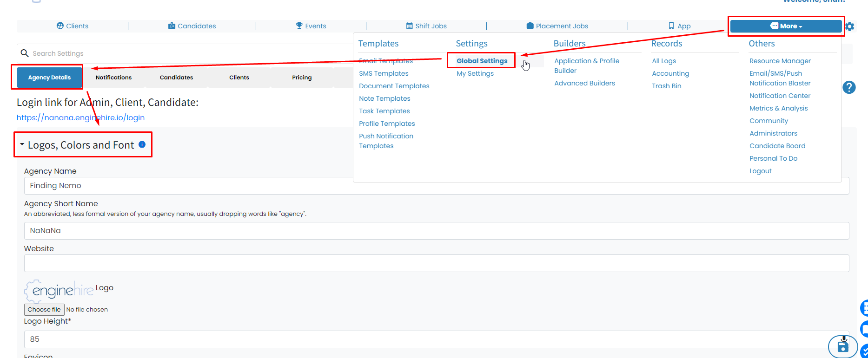Image resolution: width=868 pixels, height=358 pixels.
Task: Open Resource Manager under Others
Action: [x=780, y=61]
